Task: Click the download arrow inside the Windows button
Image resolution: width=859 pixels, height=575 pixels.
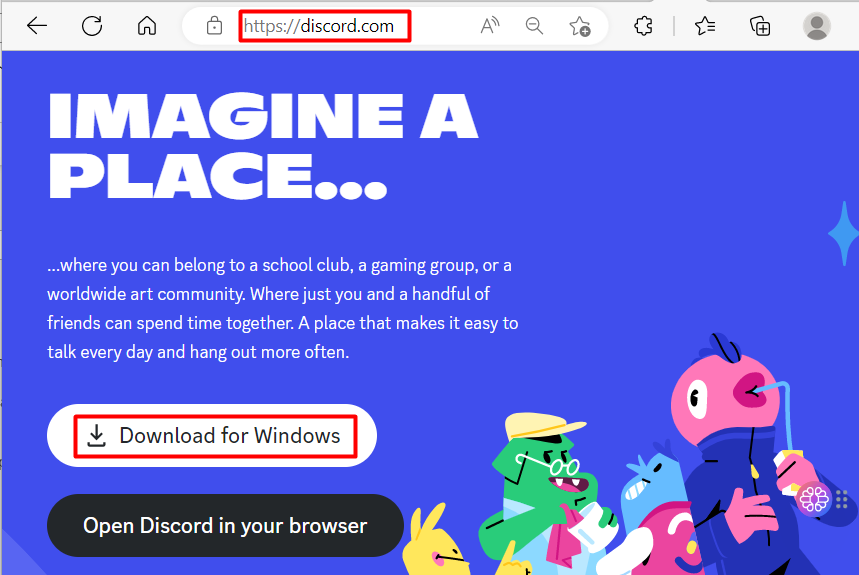Action: pos(96,435)
